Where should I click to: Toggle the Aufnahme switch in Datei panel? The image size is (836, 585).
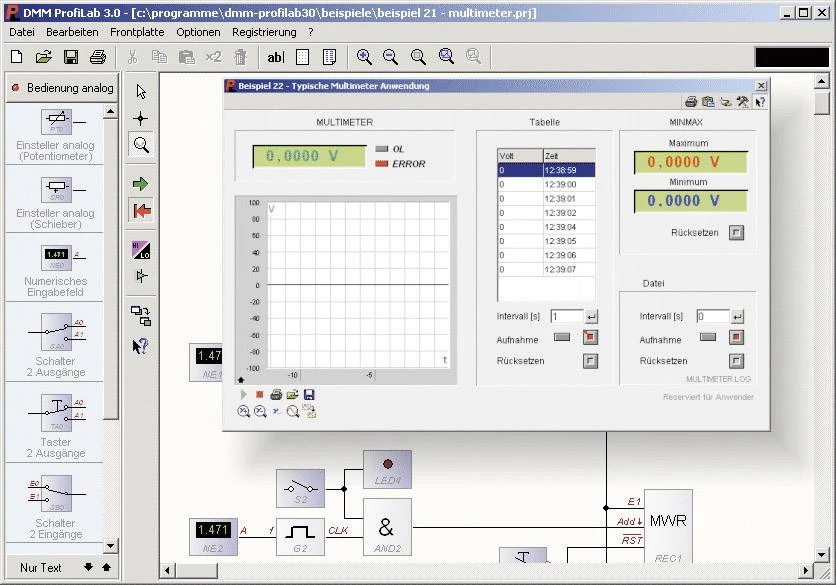click(x=708, y=338)
